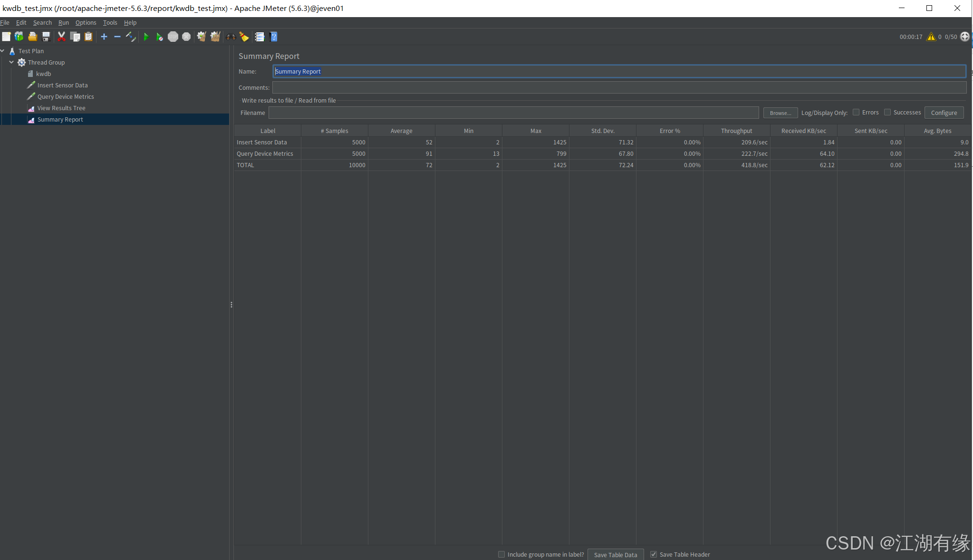The width and height of the screenshot is (973, 560).
Task: Click the scissors Cut icon
Action: (x=61, y=37)
